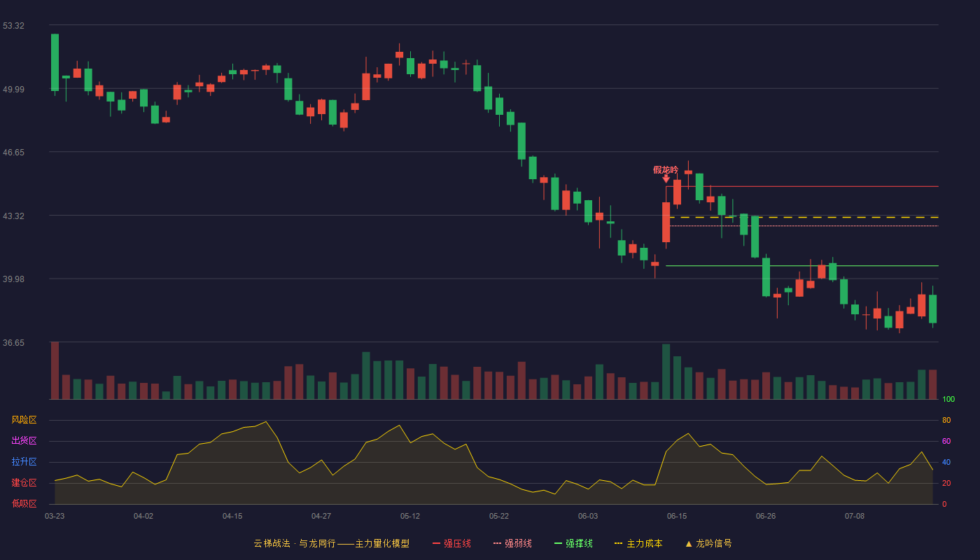Click the 36.65 price axis label
The image size is (980, 560).
(x=13, y=342)
